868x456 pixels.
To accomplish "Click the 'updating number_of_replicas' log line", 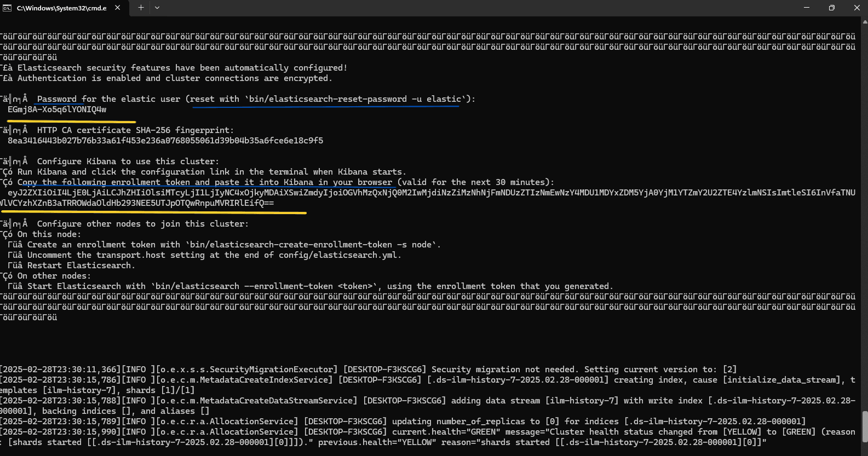I will 403,422.
